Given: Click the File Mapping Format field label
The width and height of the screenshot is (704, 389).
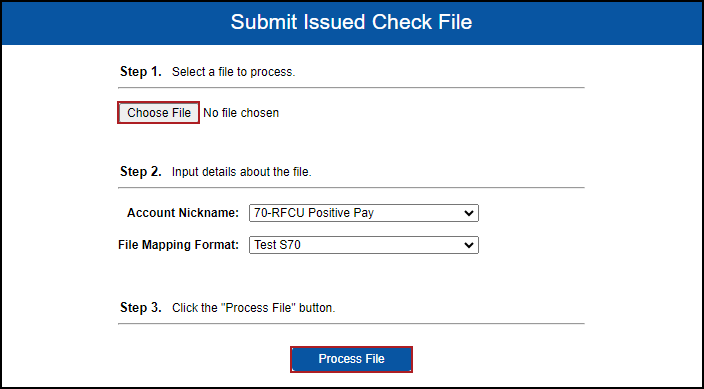Looking at the screenshot, I should point(178,245).
